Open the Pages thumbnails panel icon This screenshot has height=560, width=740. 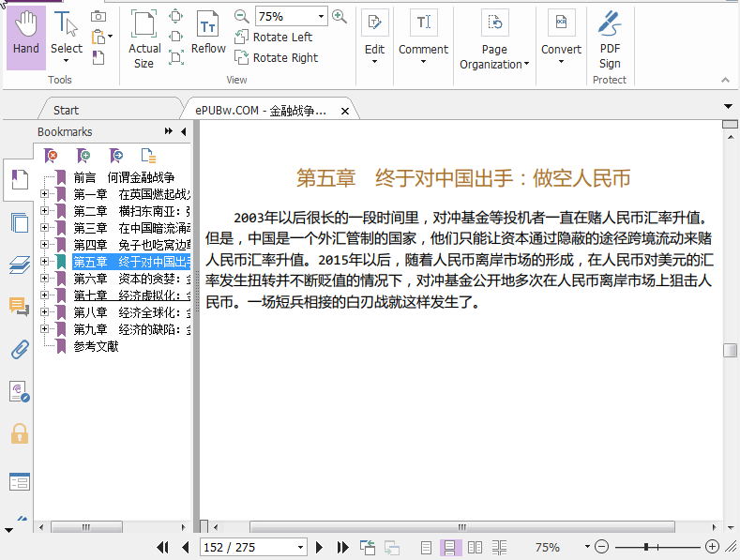(20, 222)
